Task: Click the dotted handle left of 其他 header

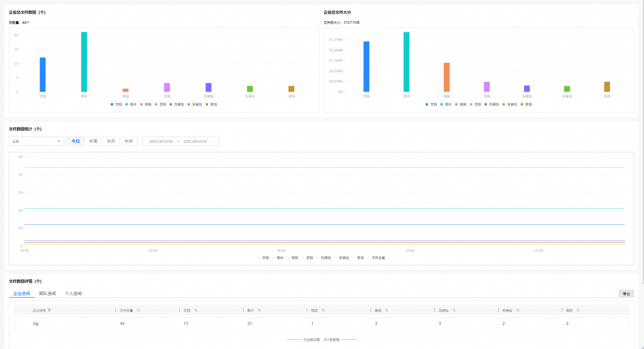Action: (x=562, y=310)
